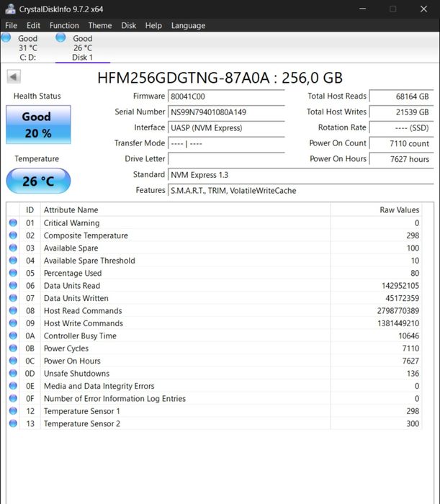Click status dot for attribute 0C Power On Hours

click(x=13, y=361)
